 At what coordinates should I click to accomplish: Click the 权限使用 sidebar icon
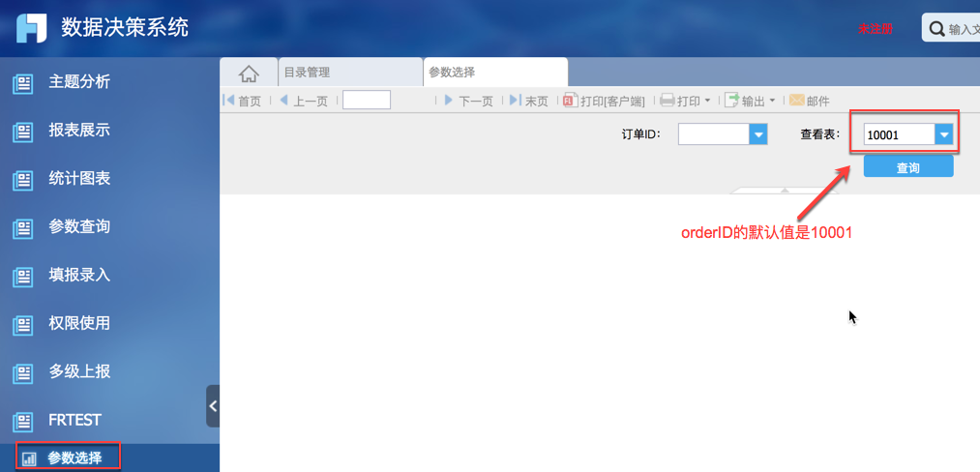(23, 325)
